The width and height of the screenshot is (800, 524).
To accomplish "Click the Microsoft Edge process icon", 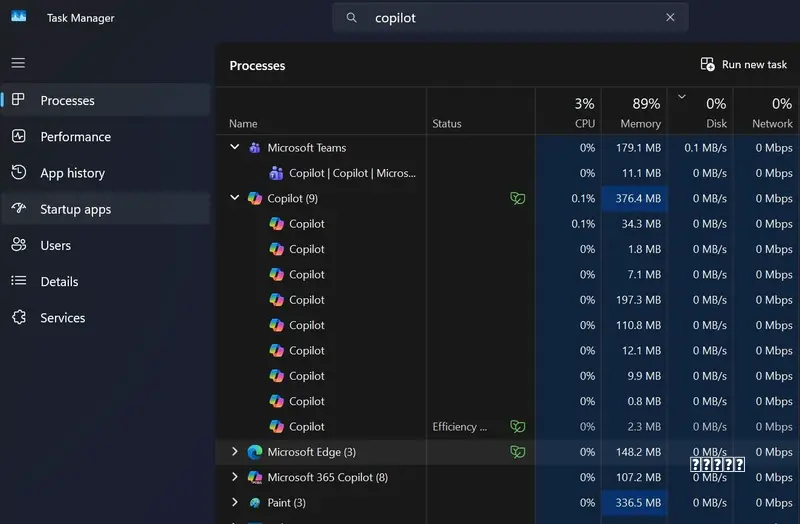I will pos(255,452).
